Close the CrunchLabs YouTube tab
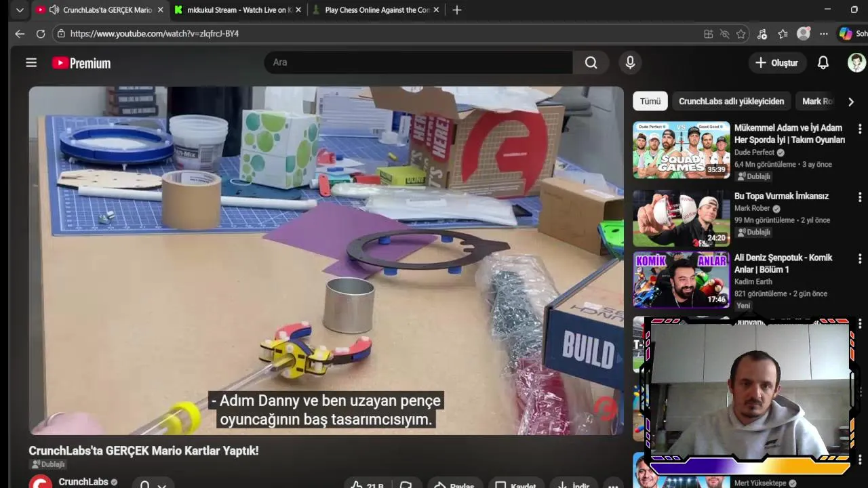Image resolution: width=868 pixels, height=488 pixels. pyautogui.click(x=161, y=10)
